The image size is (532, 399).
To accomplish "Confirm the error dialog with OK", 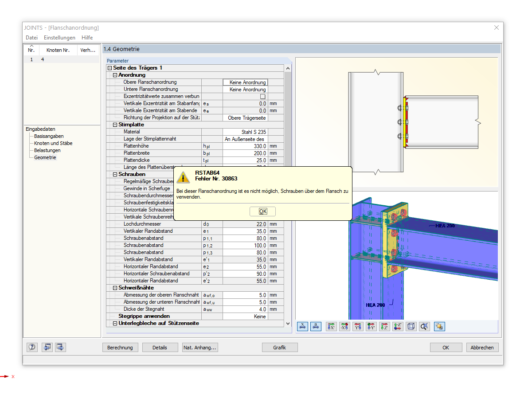I will pos(262,211).
